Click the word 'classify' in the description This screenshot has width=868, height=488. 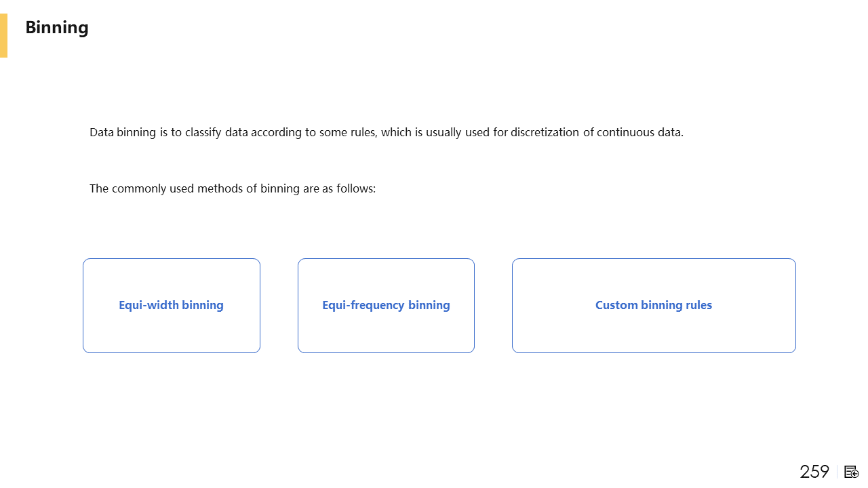coord(203,132)
